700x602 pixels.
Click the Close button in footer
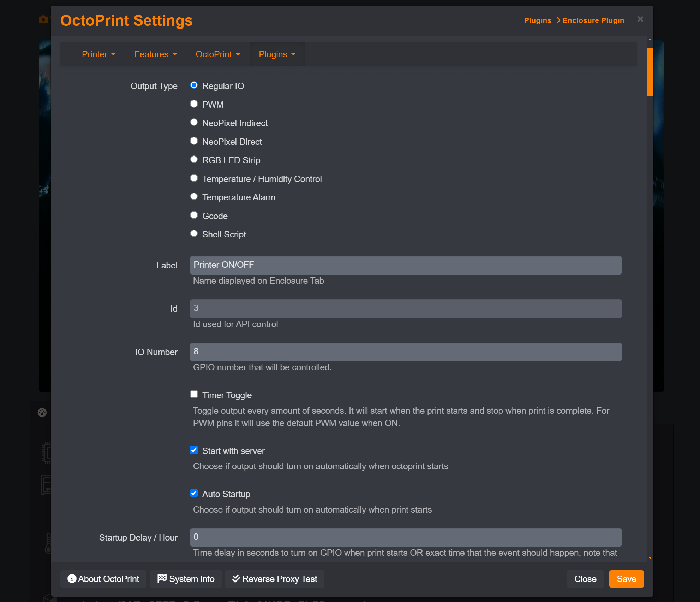coord(585,579)
